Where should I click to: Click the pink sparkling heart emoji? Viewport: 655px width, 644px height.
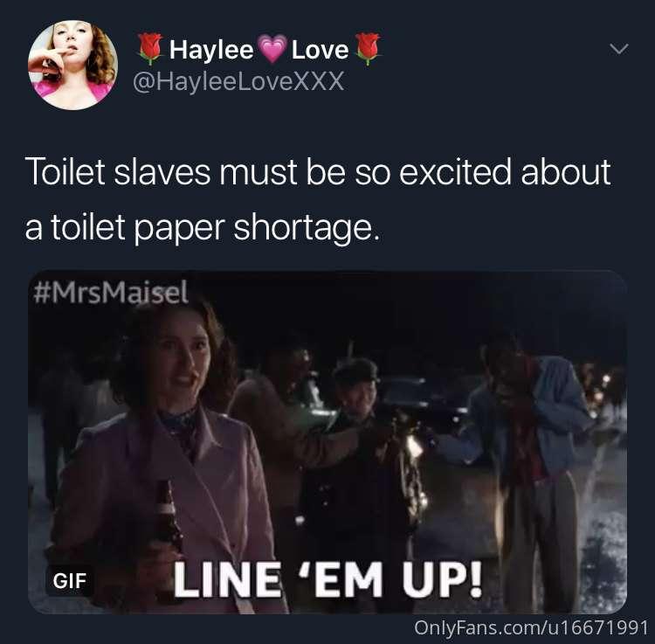[272, 49]
